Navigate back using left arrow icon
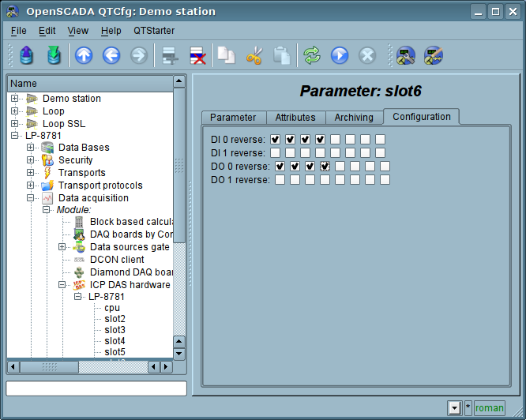Viewport: 526px width, 420px height. 111,55
